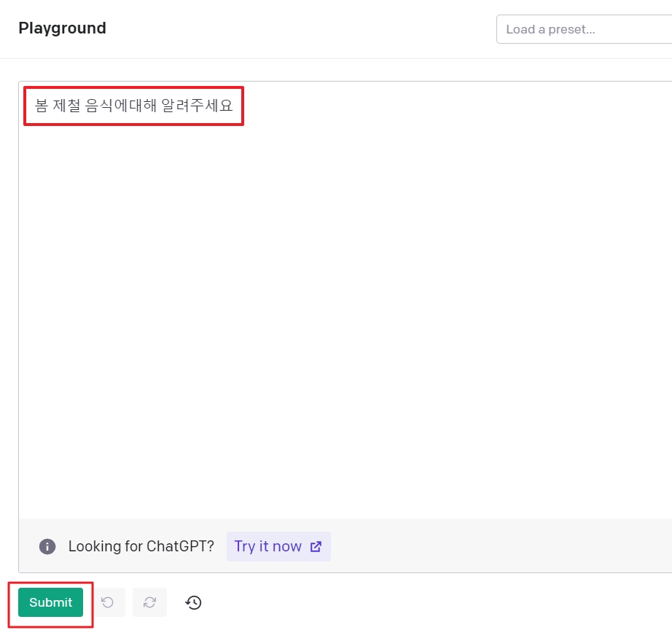The height and width of the screenshot is (630, 672).
Task: Click the regenerate response icon
Action: pyautogui.click(x=149, y=602)
